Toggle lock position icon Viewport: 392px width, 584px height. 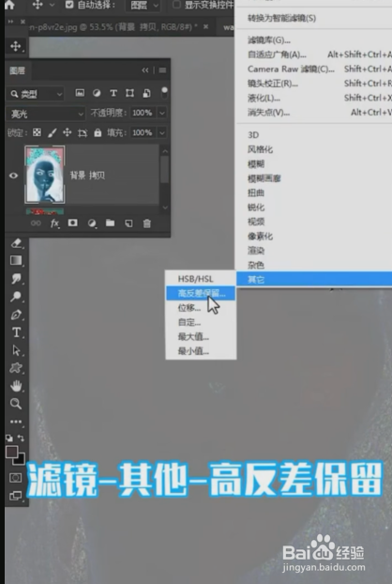pyautogui.click(x=68, y=132)
